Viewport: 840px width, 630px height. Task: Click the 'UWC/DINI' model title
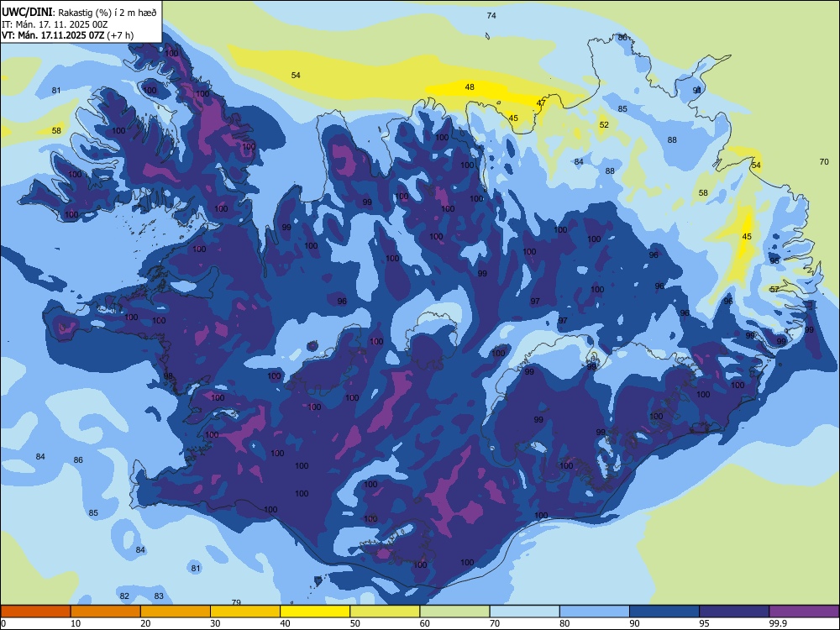(28, 12)
